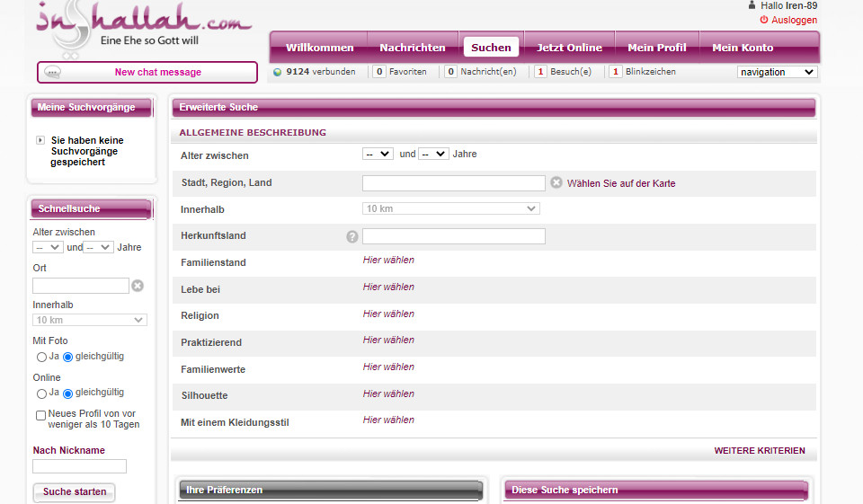This screenshot has width=863, height=504.
Task: Expand WEITERE KRITERIEN link
Action: [759, 451]
